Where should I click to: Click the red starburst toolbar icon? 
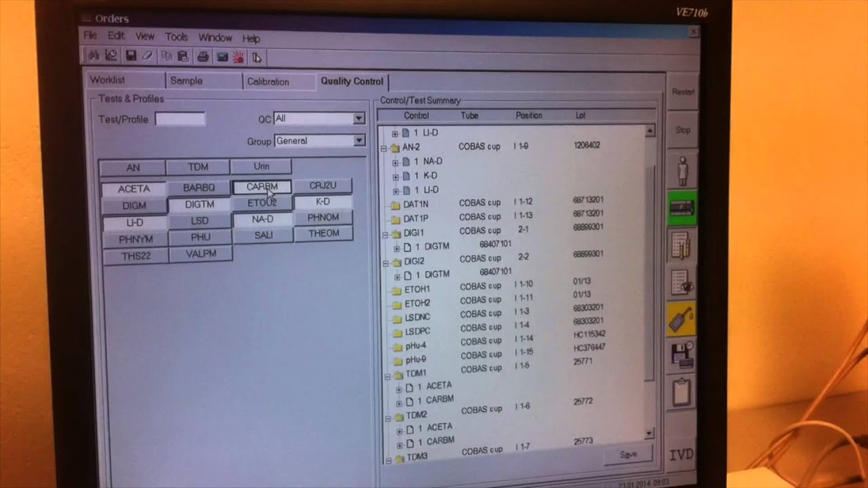tap(238, 58)
